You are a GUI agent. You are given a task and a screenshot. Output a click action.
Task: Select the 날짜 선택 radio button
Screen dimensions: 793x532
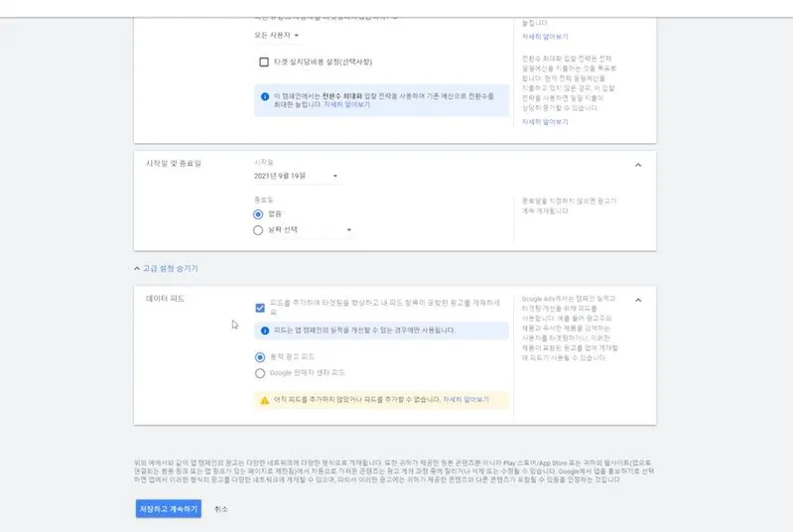coord(258,230)
